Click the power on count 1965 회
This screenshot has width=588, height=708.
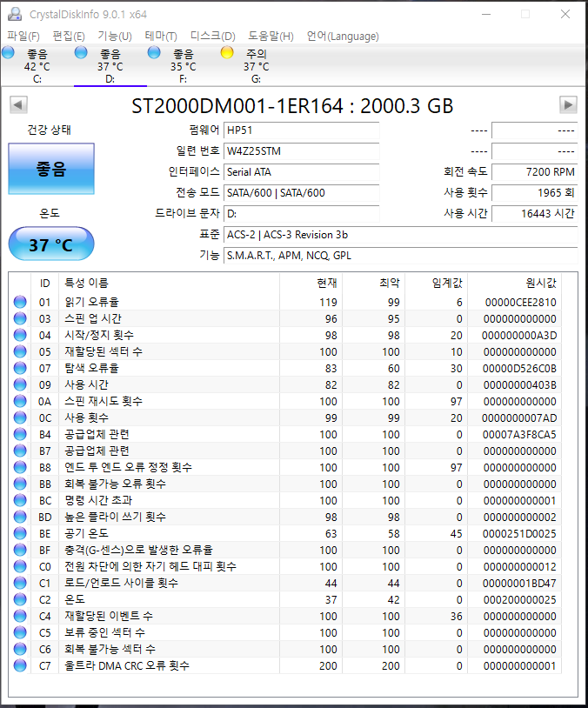coord(535,193)
